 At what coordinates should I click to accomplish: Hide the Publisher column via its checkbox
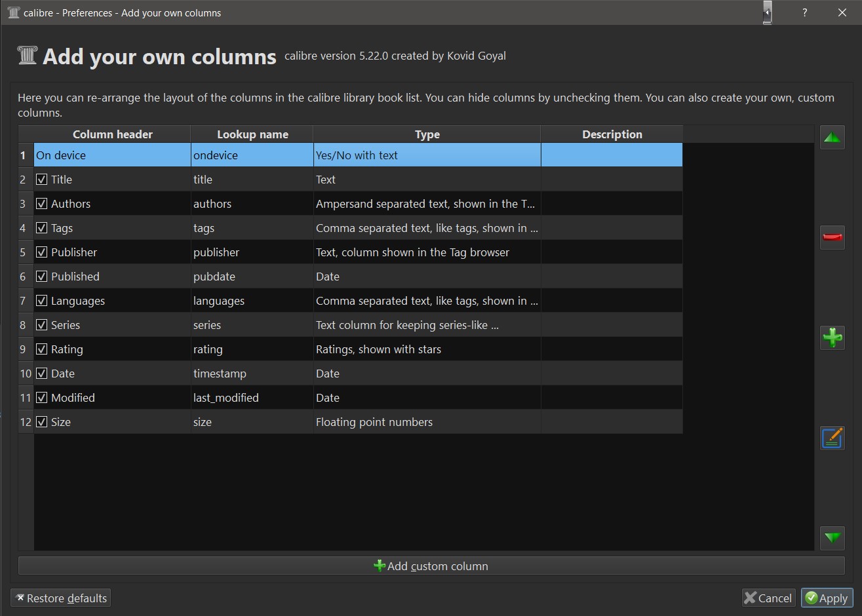42,252
